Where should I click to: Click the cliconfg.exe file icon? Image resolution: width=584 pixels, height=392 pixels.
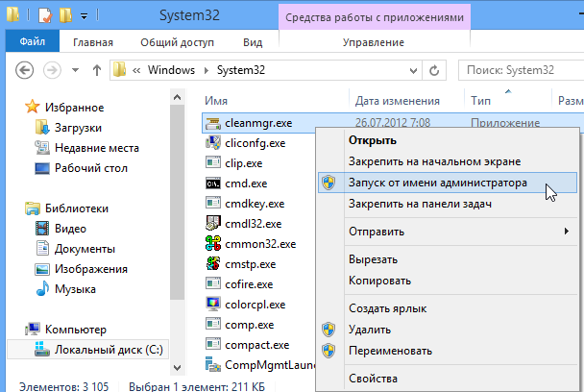[x=213, y=143]
